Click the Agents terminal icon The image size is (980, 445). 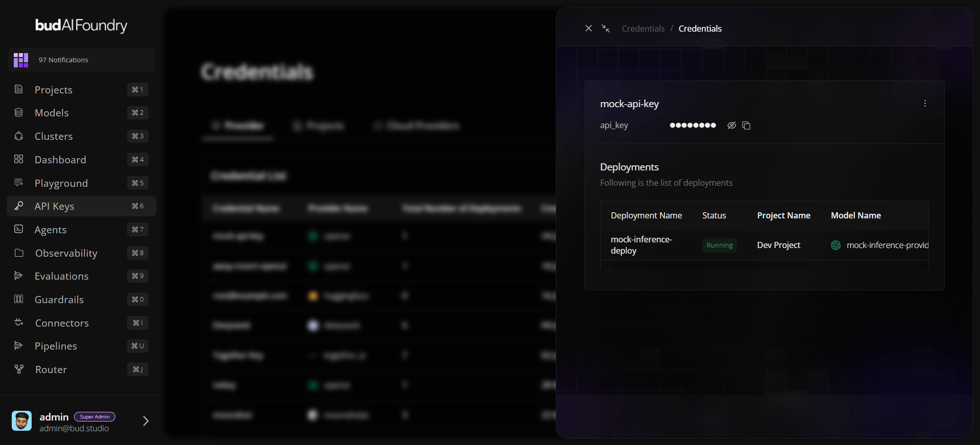point(19,229)
